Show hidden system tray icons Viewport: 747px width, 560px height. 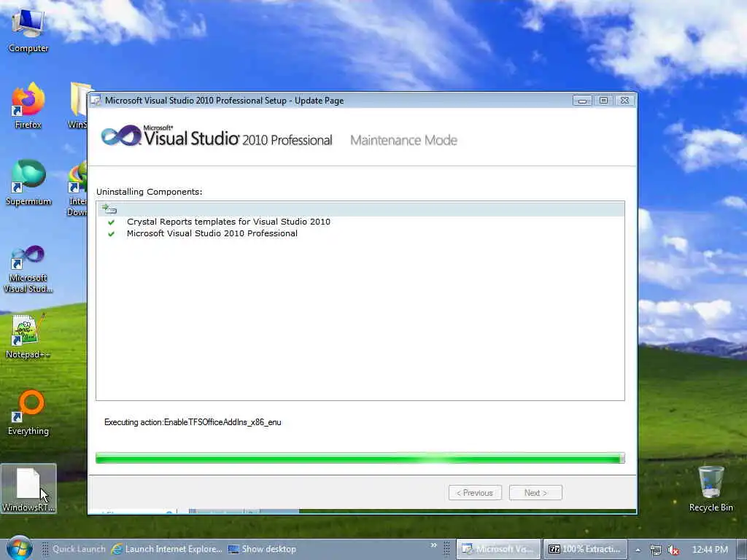point(638,550)
